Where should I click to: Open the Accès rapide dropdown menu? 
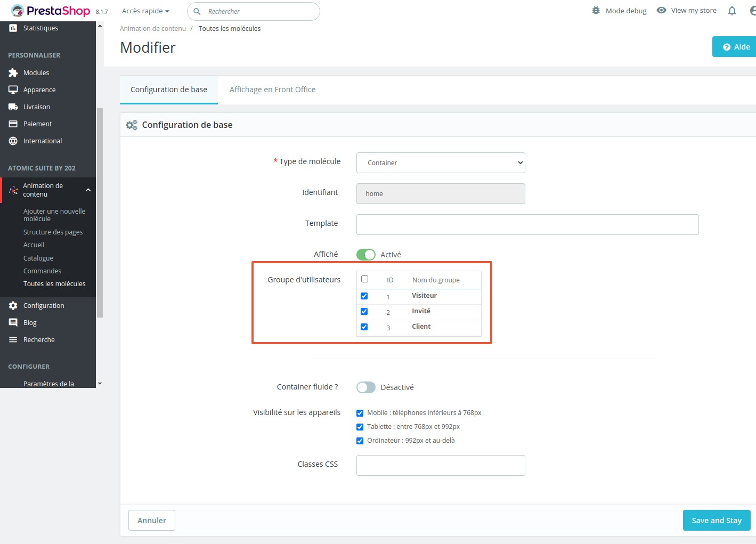[145, 11]
